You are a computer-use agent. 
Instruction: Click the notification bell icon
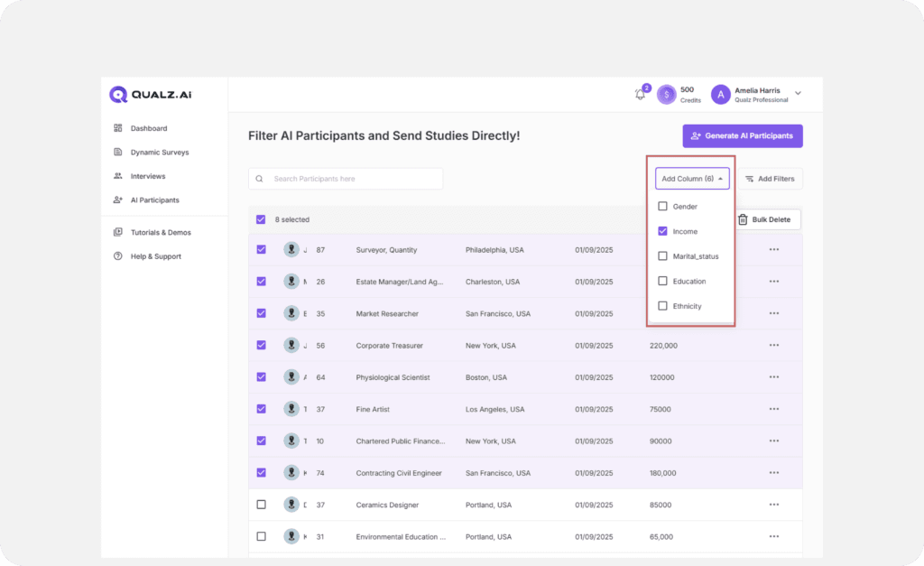641,94
